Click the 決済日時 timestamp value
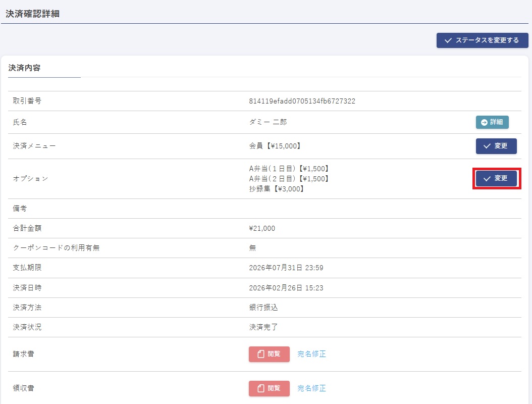This screenshot has width=532, height=404. tap(286, 288)
